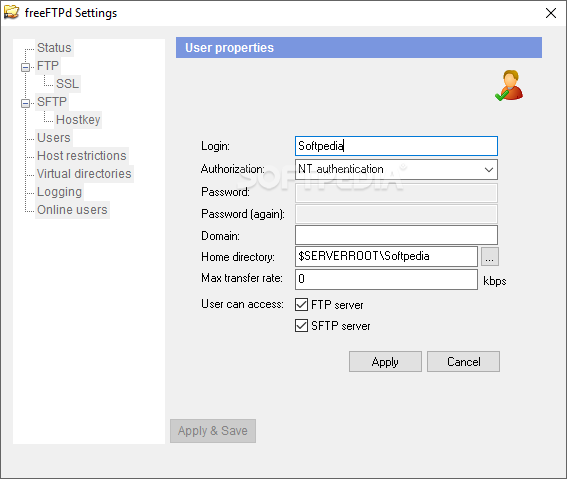Select FTP in the settings tree
The height and width of the screenshot is (479, 567).
tap(47, 66)
